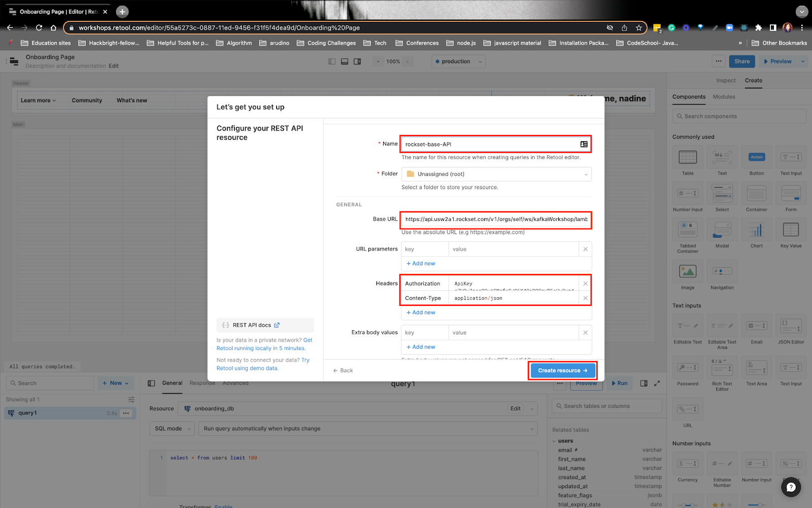This screenshot has height=508, width=812.
Task: Remove the Content-Type header row
Action: point(585,298)
